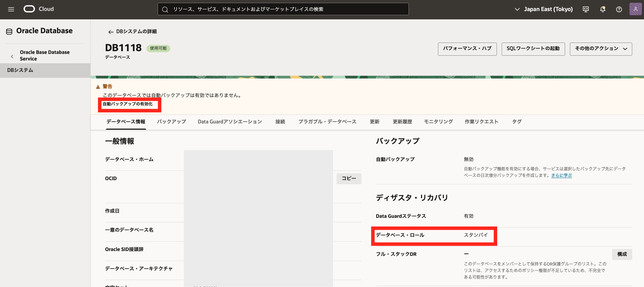The height and width of the screenshot is (287, 644).
Task: Expand the その他のアクション dropdown
Action: pos(601,49)
